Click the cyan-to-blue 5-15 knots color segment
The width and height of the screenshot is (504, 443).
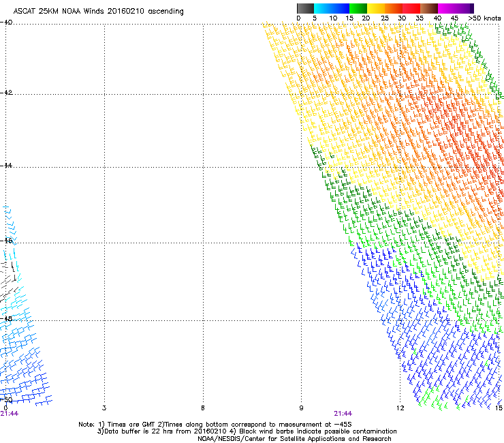(x=332, y=8)
